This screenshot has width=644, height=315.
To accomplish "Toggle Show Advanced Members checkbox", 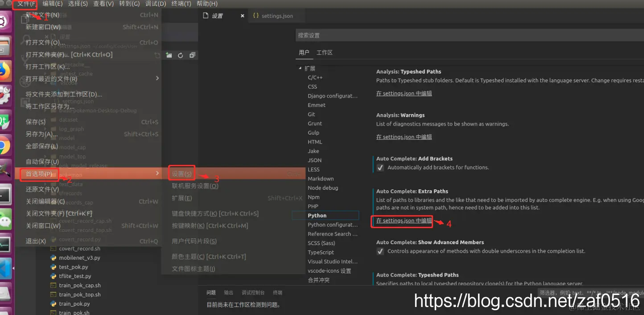I will click(x=380, y=251).
